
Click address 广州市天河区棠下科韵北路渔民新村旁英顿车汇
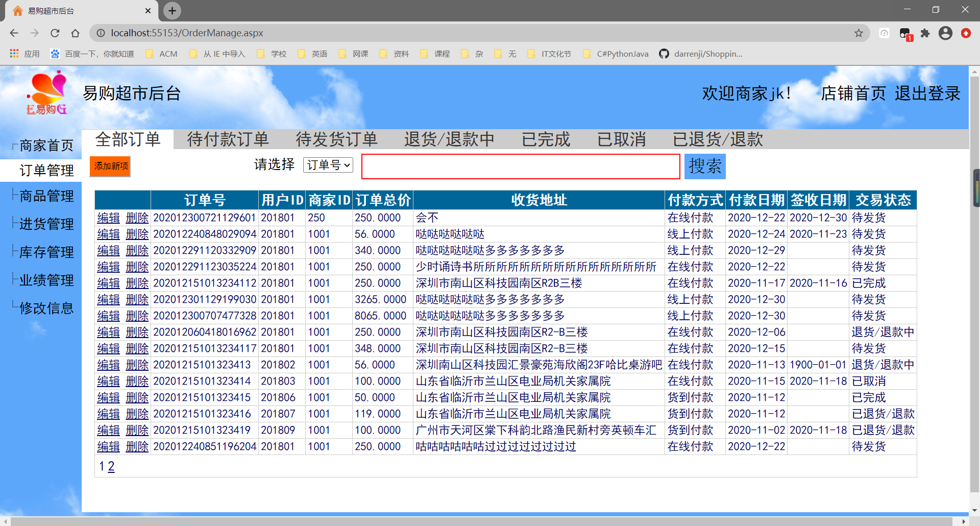(x=536, y=431)
